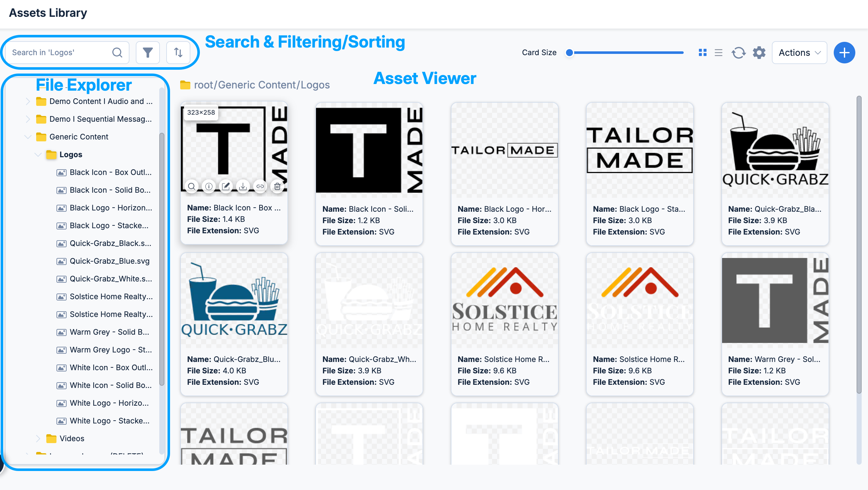The image size is (868, 490).
Task: Edit the Black Icon Box asset
Action: (x=226, y=186)
